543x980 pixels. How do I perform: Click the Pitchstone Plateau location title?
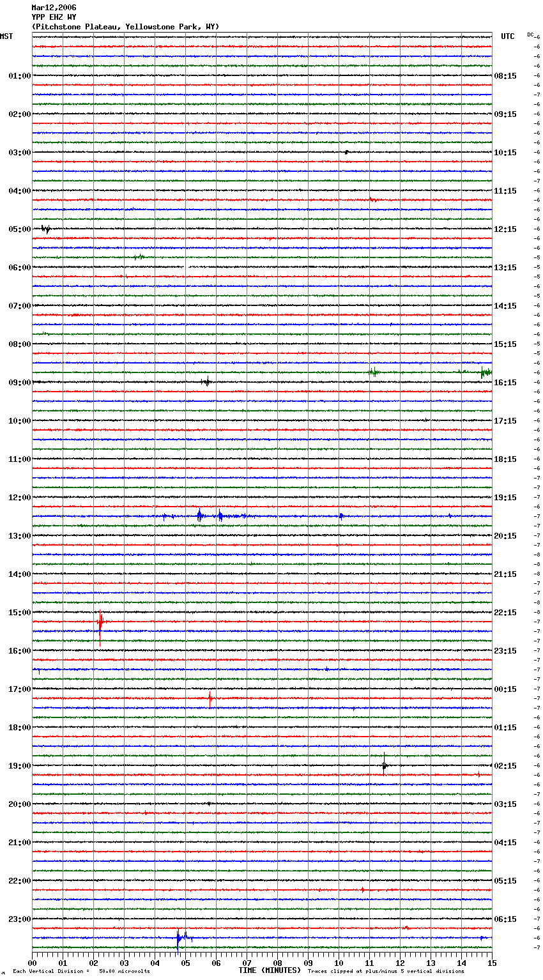click(x=125, y=27)
